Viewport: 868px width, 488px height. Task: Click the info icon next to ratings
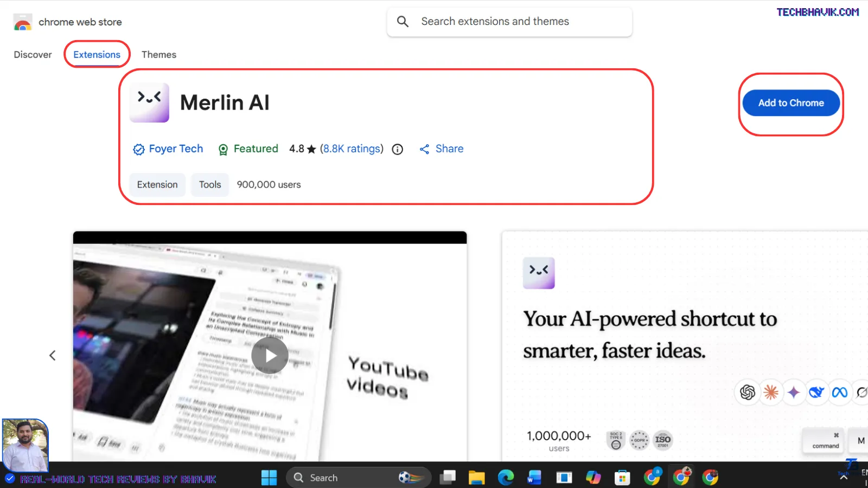398,149
